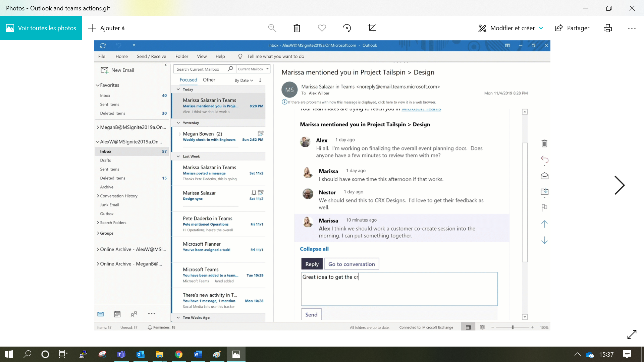Open Chrome from the Windows taskbar
Screen dimensions: 644x362
178,354
